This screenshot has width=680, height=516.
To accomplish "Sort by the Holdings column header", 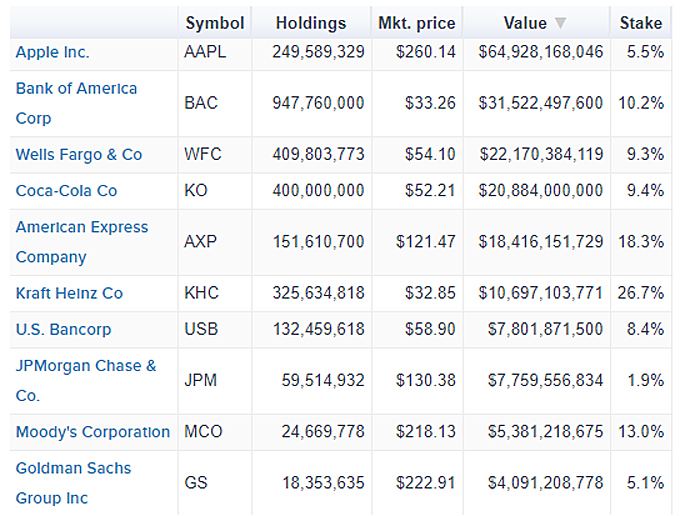I will click(311, 23).
